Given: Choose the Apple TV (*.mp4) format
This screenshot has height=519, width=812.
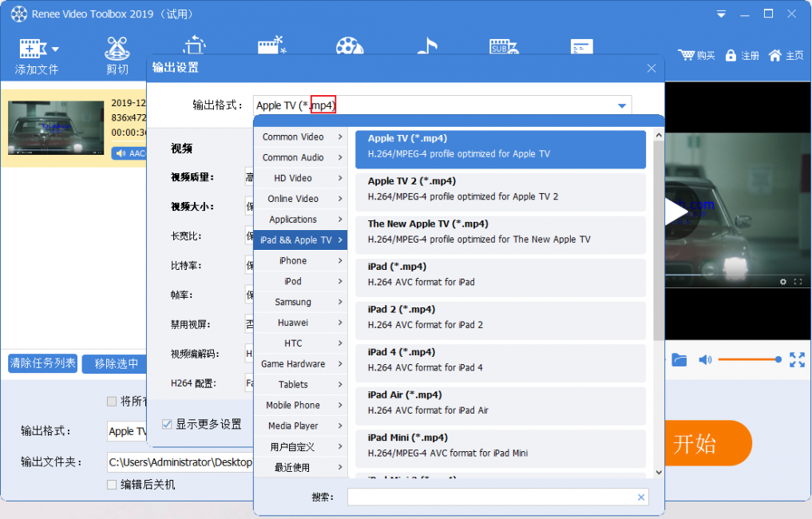Looking at the screenshot, I should pyautogui.click(x=501, y=149).
